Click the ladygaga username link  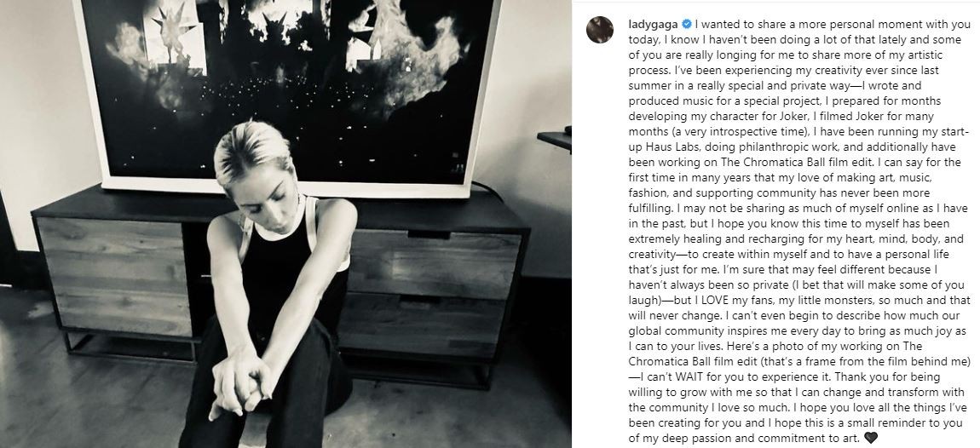(654, 25)
